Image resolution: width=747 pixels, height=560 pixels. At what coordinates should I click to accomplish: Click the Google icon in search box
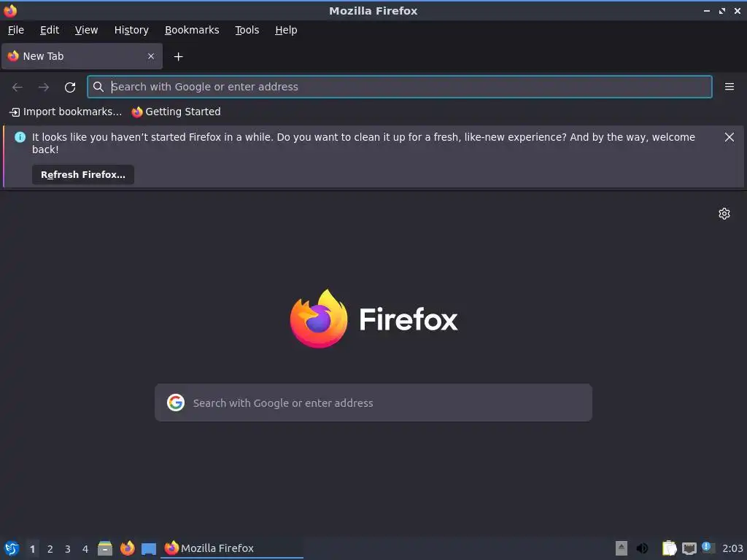[176, 402]
